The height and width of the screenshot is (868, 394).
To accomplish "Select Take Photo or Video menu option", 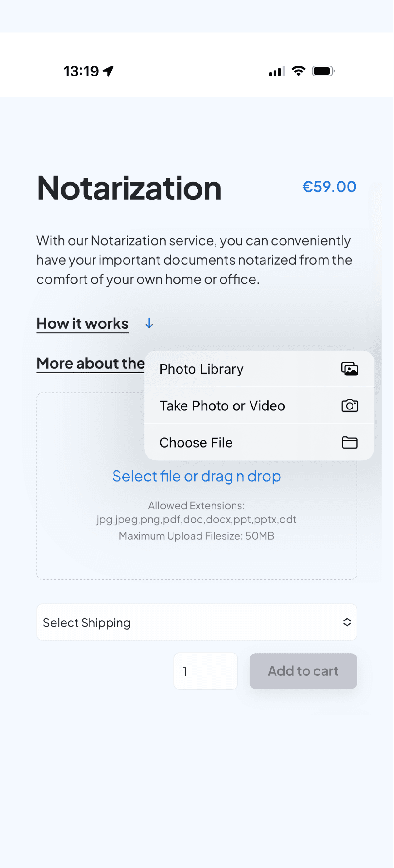I will (x=222, y=406).
